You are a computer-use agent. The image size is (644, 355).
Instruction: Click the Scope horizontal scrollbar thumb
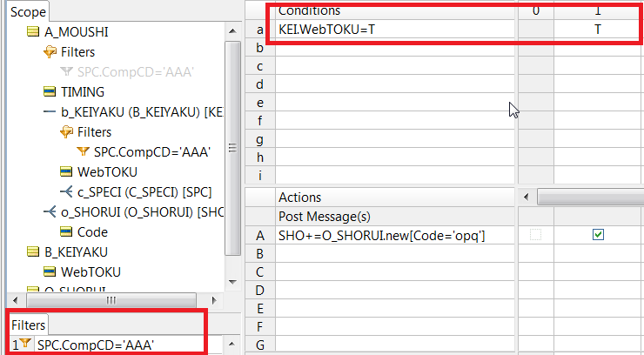pyautogui.click(x=111, y=300)
